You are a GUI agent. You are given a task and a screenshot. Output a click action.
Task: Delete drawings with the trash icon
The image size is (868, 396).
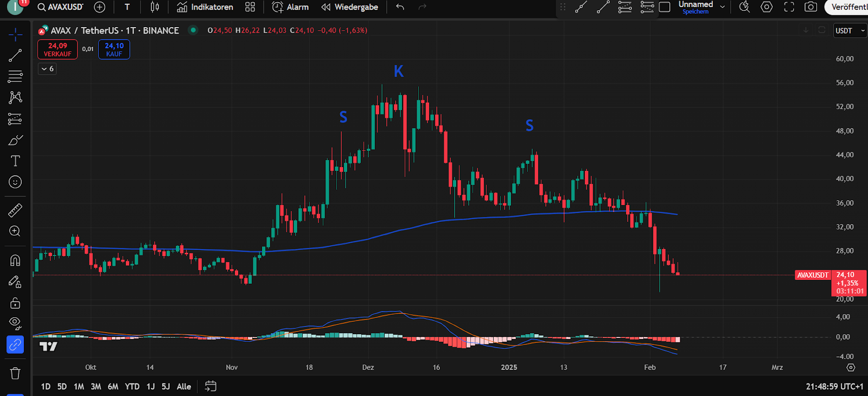15,373
